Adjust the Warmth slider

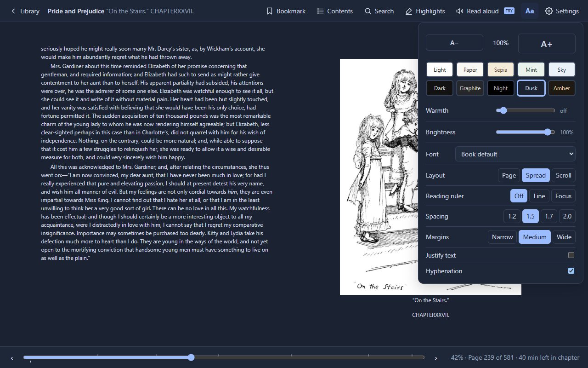[526, 110]
